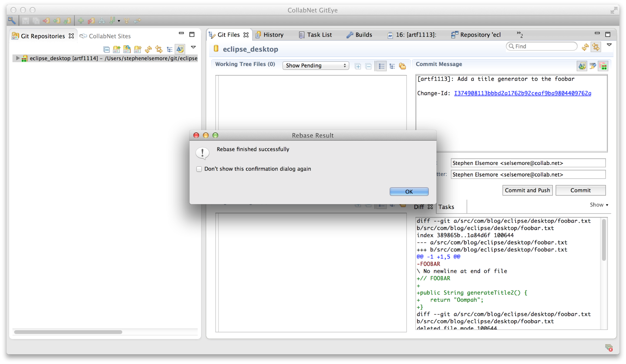Switch to the History tab
Viewport: 626px width, 364px height.
273,35
